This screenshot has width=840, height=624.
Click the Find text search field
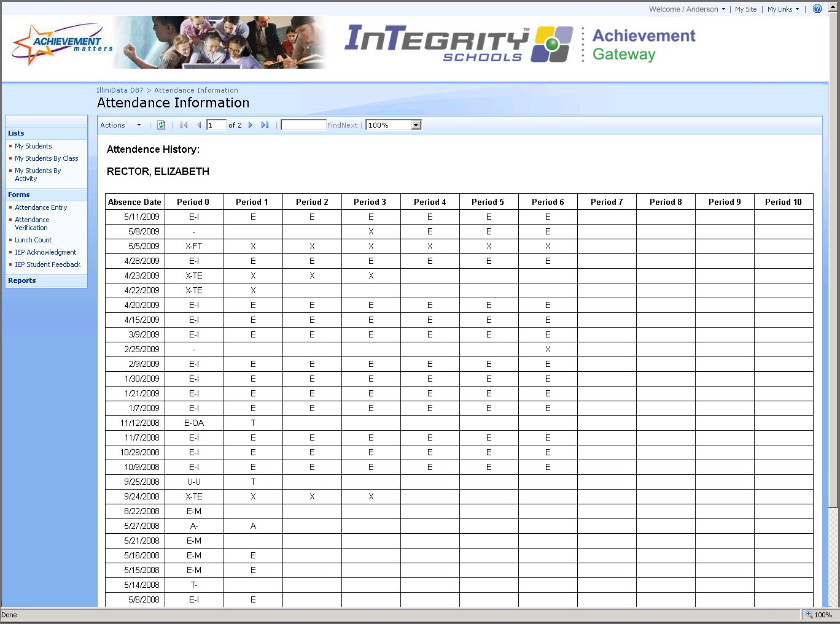click(x=303, y=125)
